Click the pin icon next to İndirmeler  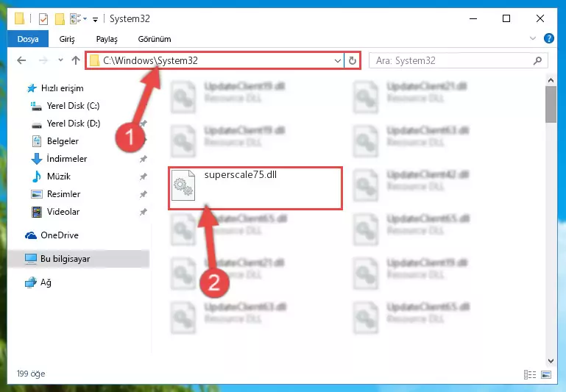pyautogui.click(x=144, y=159)
